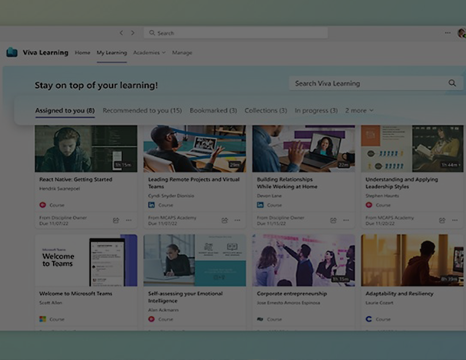Select the In progress tab
Screen dimensions: 466x360
point(316,110)
